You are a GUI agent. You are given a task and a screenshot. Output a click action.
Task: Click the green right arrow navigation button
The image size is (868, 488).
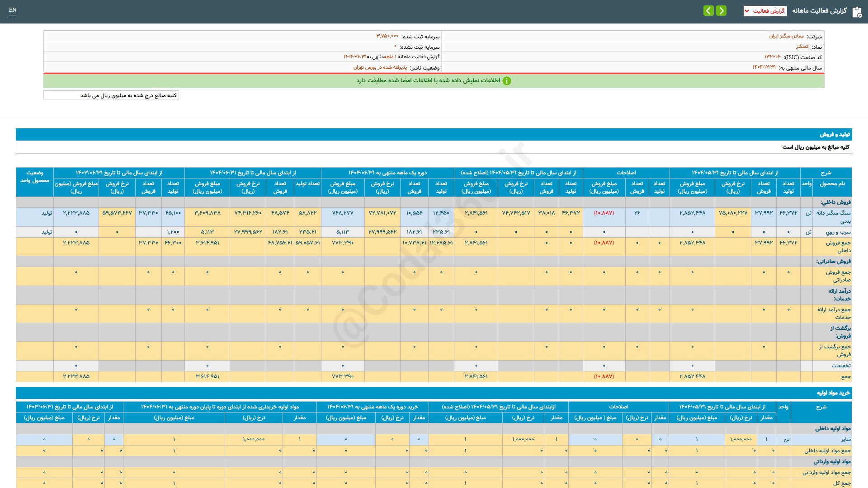tap(722, 11)
